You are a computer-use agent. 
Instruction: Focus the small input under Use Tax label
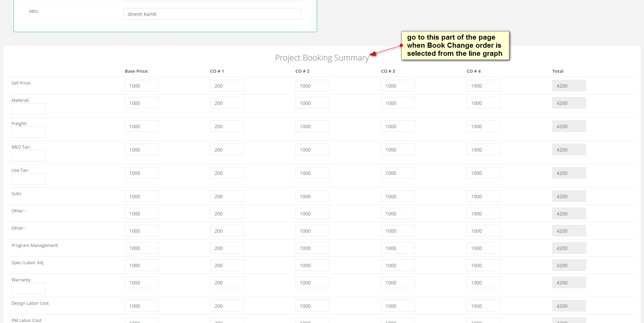(x=28, y=179)
